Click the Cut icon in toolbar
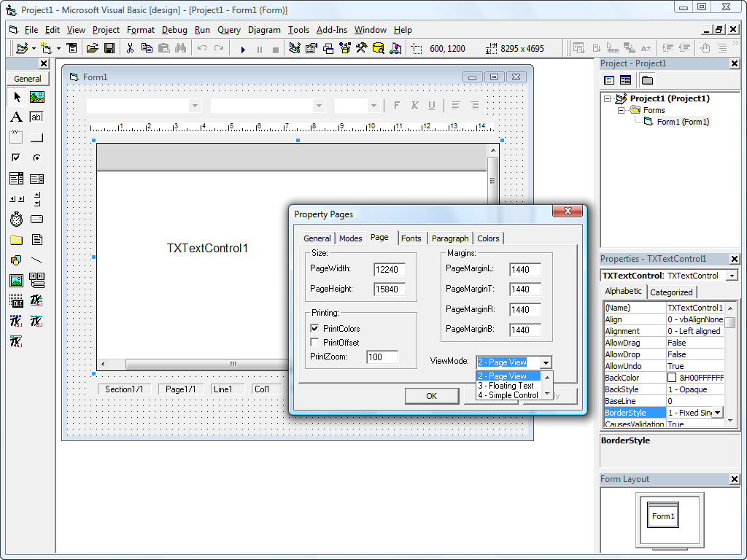Viewport: 747px width, 560px height. 130,48
